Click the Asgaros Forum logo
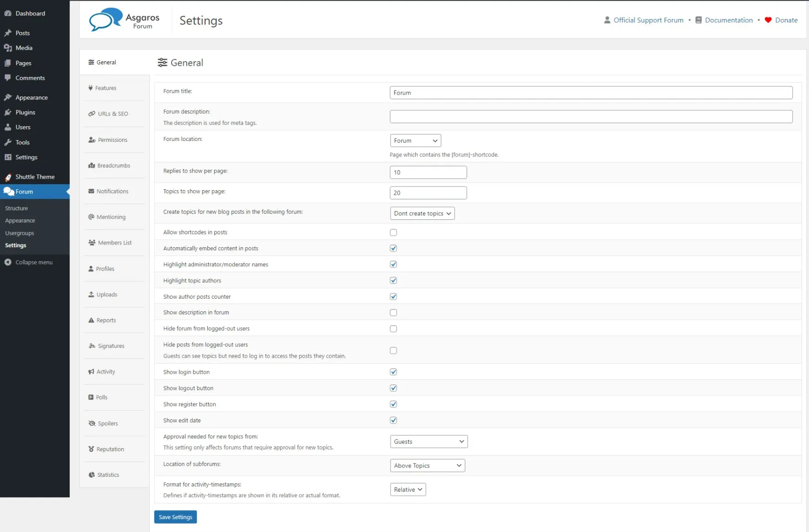 pyautogui.click(x=124, y=20)
